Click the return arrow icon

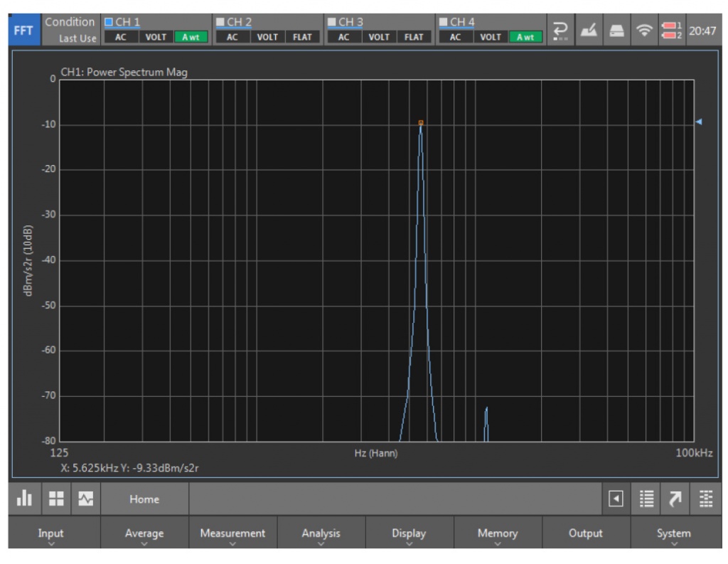tap(561, 31)
